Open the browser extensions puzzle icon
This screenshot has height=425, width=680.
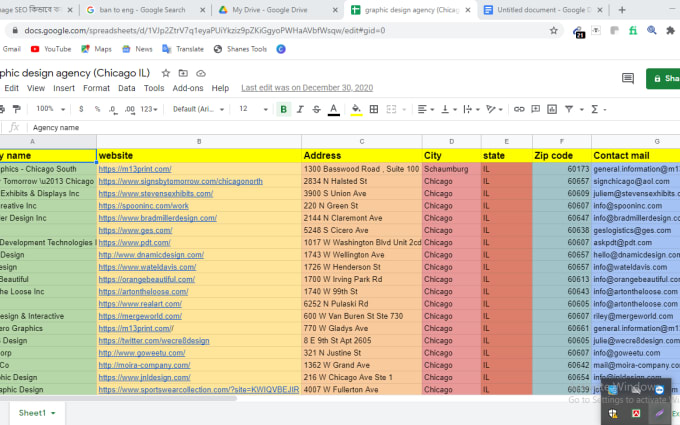[670, 30]
